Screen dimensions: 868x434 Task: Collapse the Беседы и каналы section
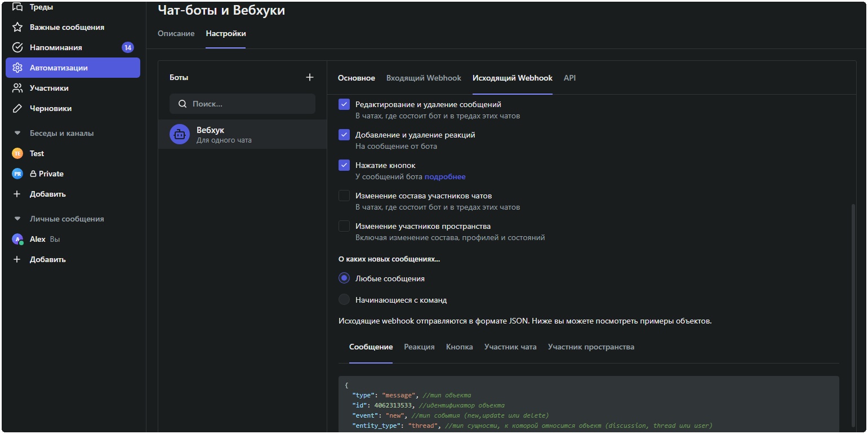pos(17,134)
